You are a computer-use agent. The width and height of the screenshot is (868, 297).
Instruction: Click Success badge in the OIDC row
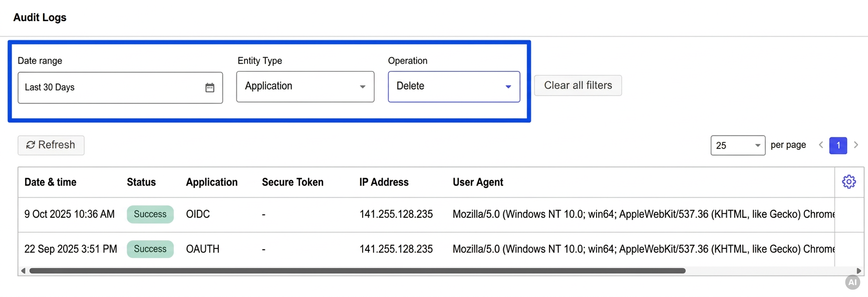150,214
